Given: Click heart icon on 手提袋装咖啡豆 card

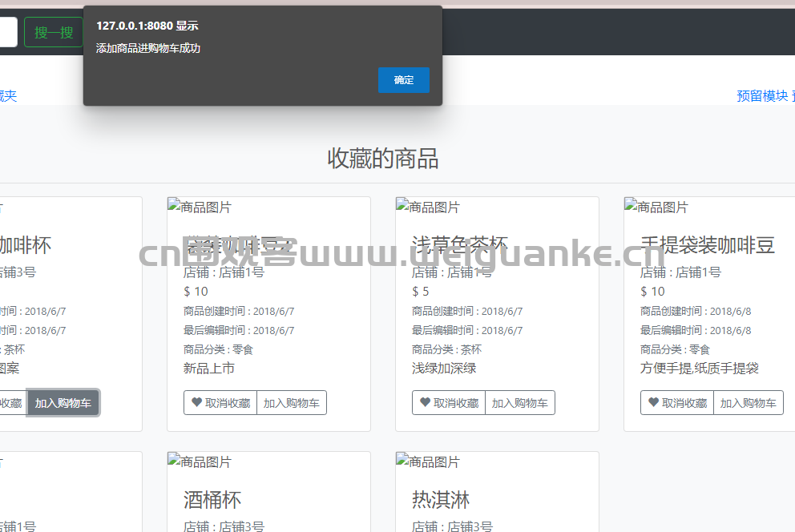Looking at the screenshot, I should coord(653,402).
